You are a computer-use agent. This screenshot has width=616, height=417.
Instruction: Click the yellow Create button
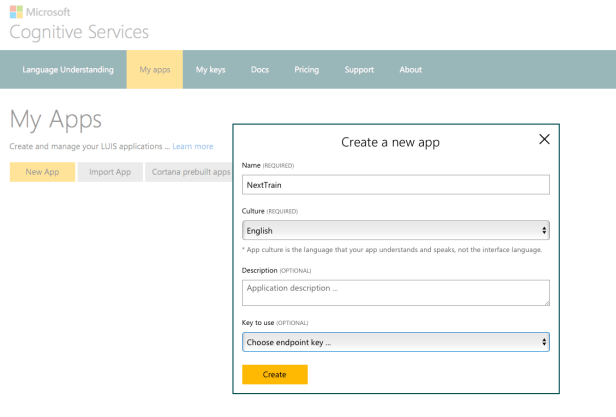pyautogui.click(x=274, y=374)
